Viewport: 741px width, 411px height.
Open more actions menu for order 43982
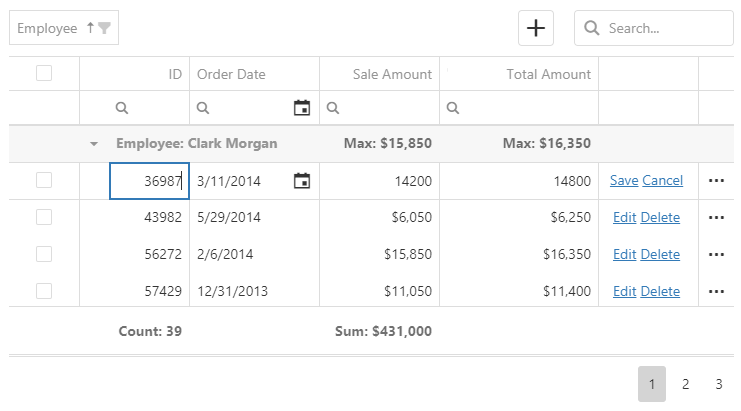click(716, 217)
